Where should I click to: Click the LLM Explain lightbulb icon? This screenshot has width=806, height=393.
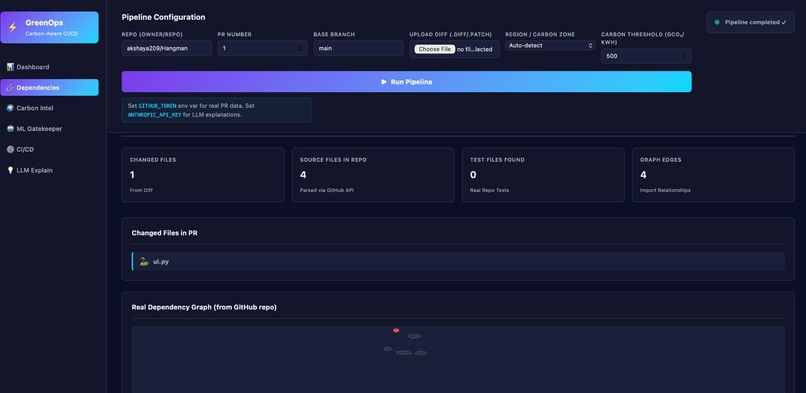(x=10, y=170)
